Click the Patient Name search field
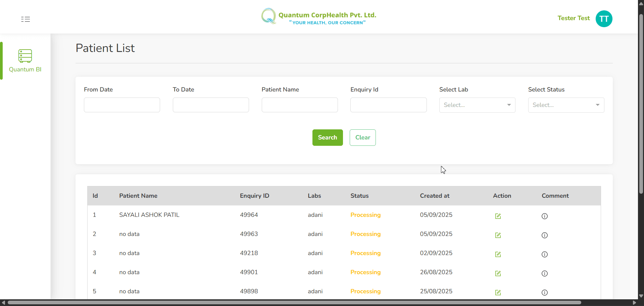The height and width of the screenshot is (306, 644). tap(299, 105)
